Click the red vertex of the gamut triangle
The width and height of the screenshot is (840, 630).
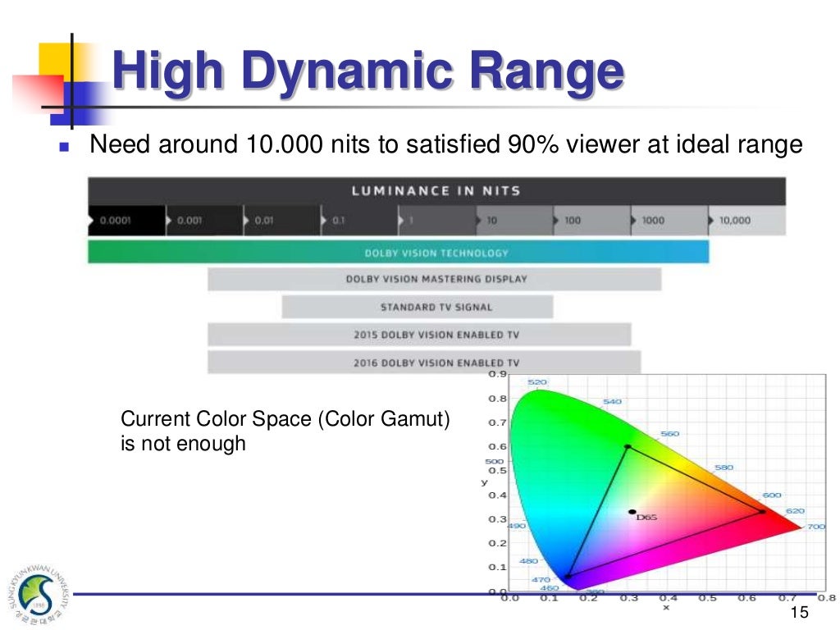[762, 512]
